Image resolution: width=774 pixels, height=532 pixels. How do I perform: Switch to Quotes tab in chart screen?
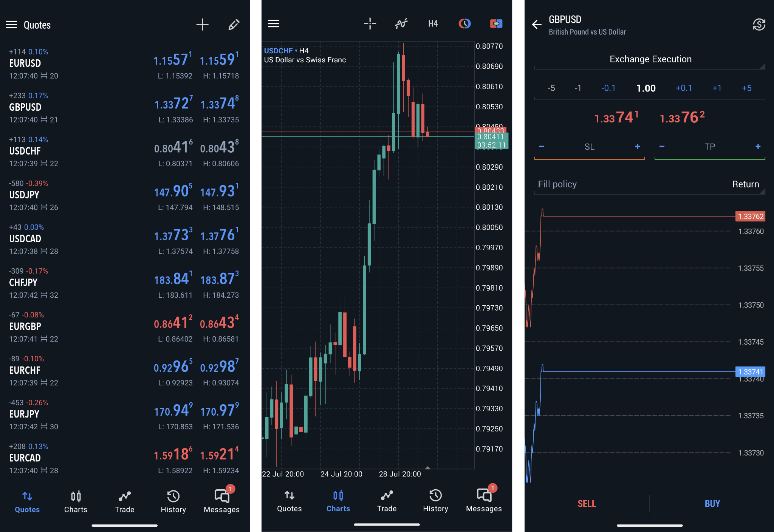pyautogui.click(x=289, y=501)
